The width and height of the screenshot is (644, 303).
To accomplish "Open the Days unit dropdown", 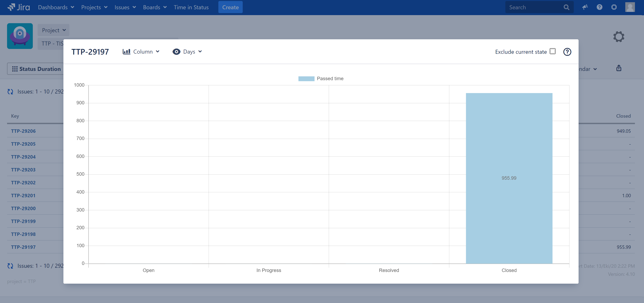I will pyautogui.click(x=187, y=52).
